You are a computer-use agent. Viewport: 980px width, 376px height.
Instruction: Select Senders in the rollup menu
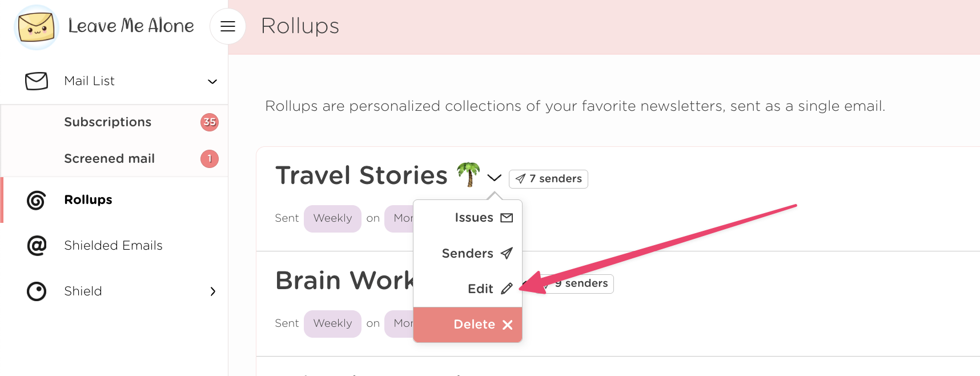click(x=477, y=253)
